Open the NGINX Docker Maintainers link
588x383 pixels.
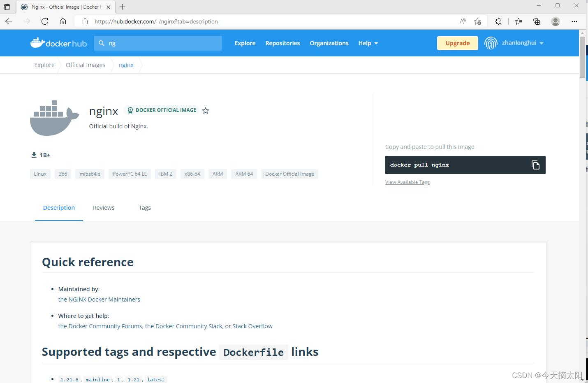click(x=99, y=299)
